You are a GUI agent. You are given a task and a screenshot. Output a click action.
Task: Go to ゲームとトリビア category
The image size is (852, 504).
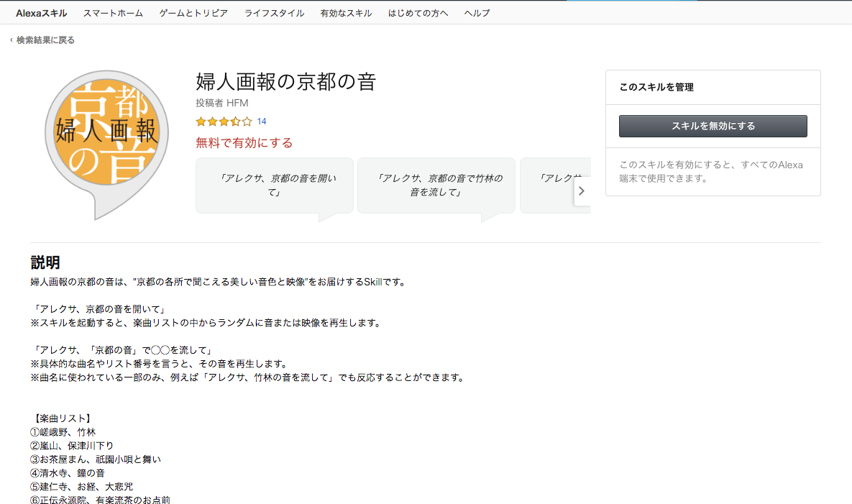pyautogui.click(x=193, y=13)
